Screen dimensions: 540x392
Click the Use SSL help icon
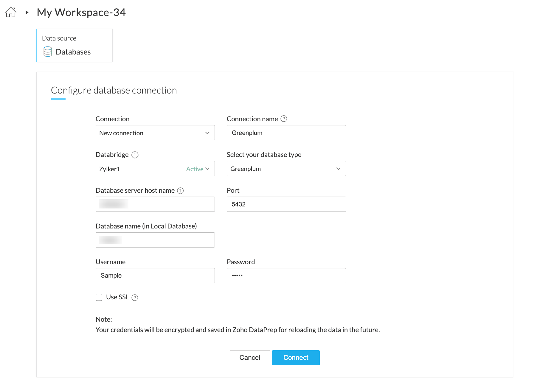pos(135,298)
